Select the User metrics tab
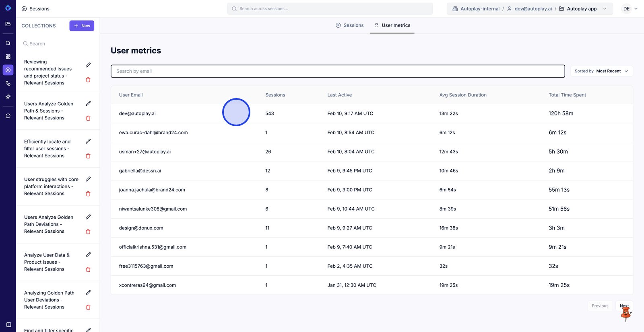This screenshot has height=332, width=644. click(x=392, y=25)
